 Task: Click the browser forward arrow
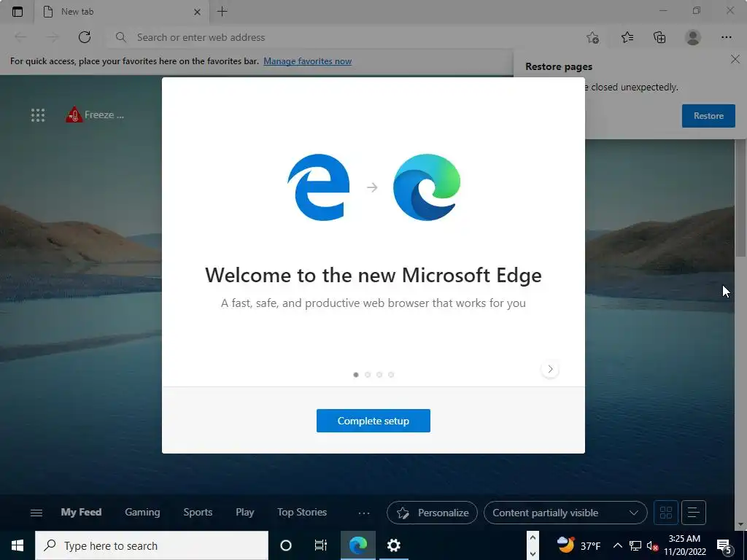pos(53,37)
